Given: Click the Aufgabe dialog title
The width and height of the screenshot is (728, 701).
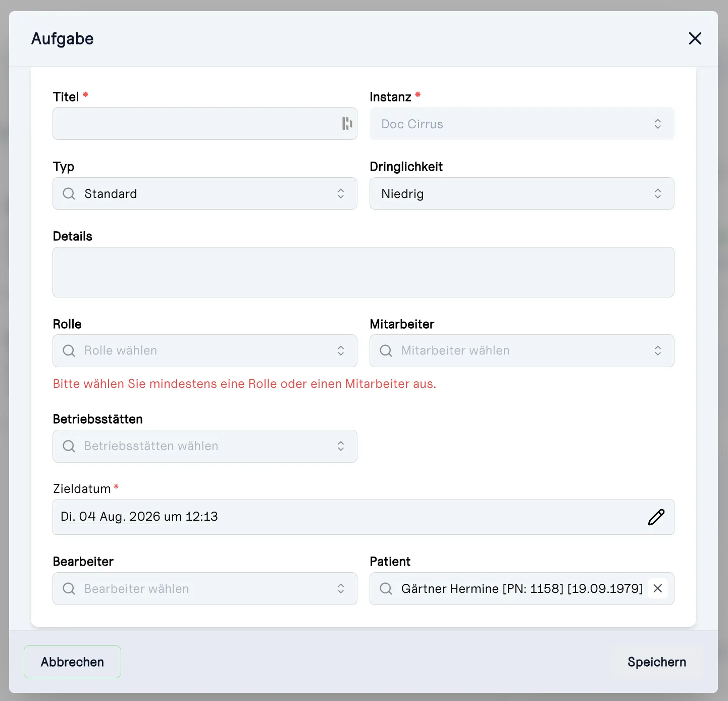Looking at the screenshot, I should coord(63,39).
